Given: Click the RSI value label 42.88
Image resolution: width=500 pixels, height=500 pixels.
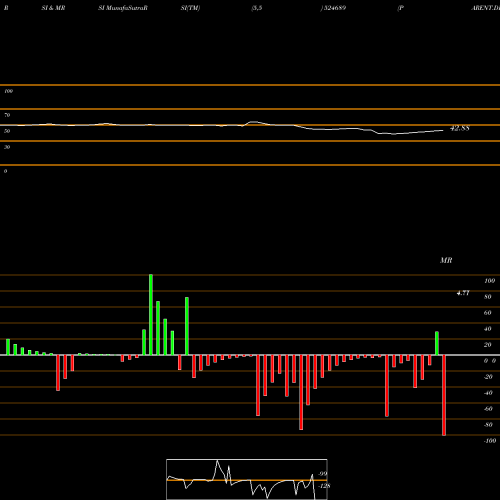Looking at the screenshot, I should [460, 128].
